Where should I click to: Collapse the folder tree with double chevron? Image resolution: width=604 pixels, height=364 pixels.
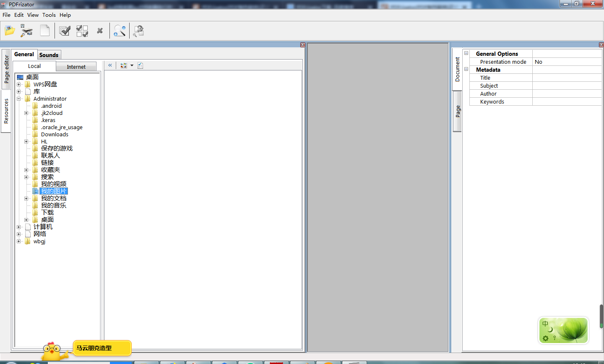(x=110, y=65)
